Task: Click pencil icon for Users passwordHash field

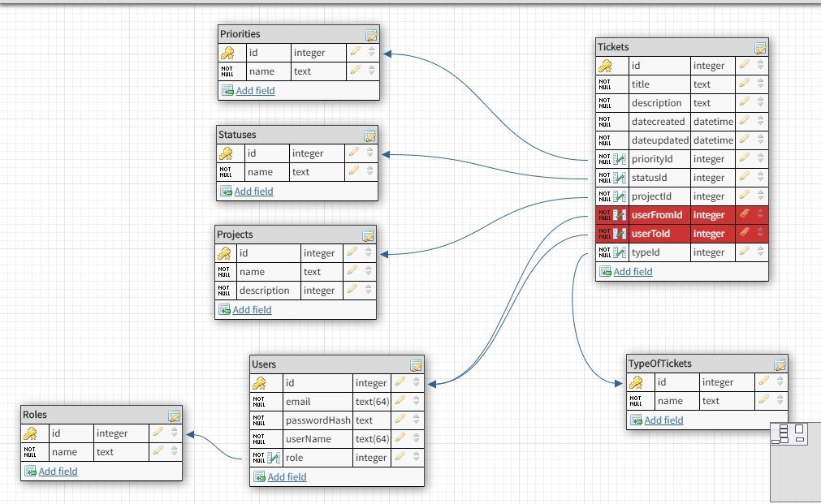Action: (400, 420)
